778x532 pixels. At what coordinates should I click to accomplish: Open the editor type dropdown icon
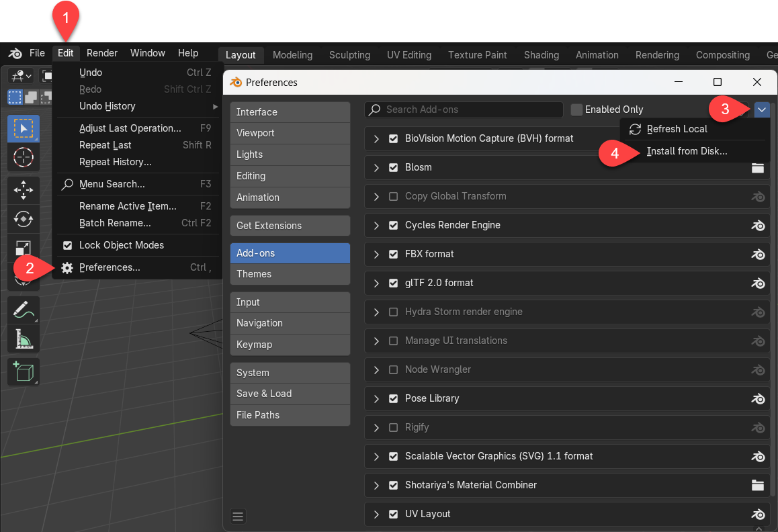tap(21, 76)
